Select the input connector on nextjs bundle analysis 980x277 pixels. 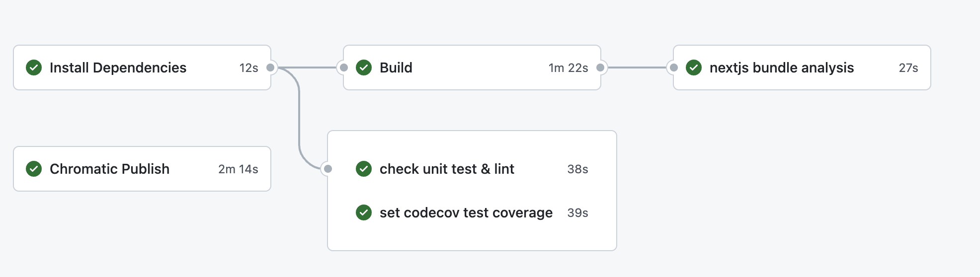pyautogui.click(x=673, y=68)
